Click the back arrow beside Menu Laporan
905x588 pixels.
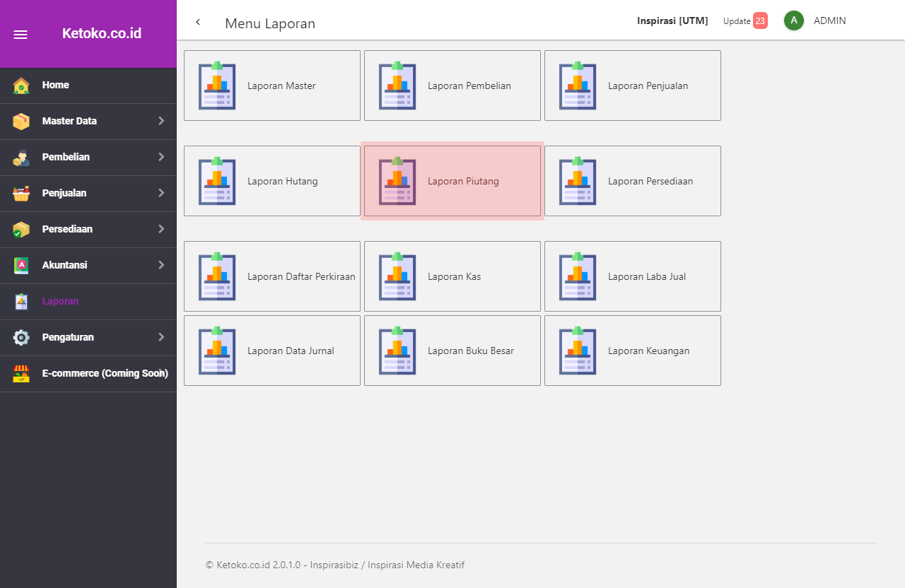(x=198, y=22)
